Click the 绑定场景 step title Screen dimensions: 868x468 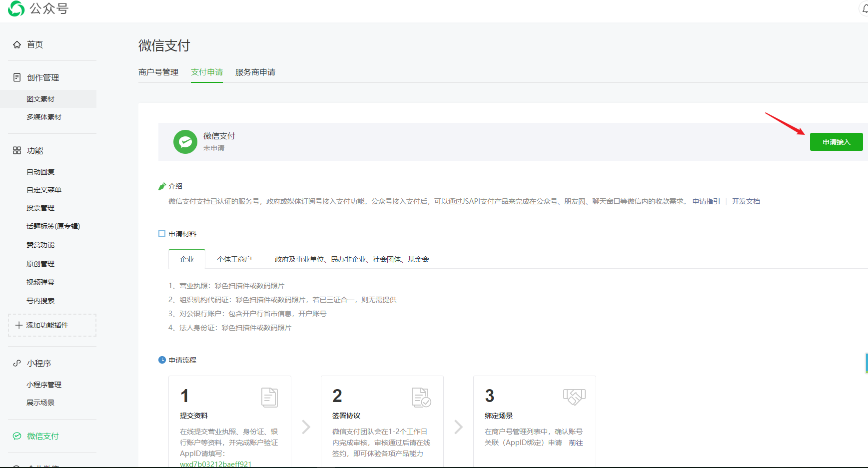point(499,416)
